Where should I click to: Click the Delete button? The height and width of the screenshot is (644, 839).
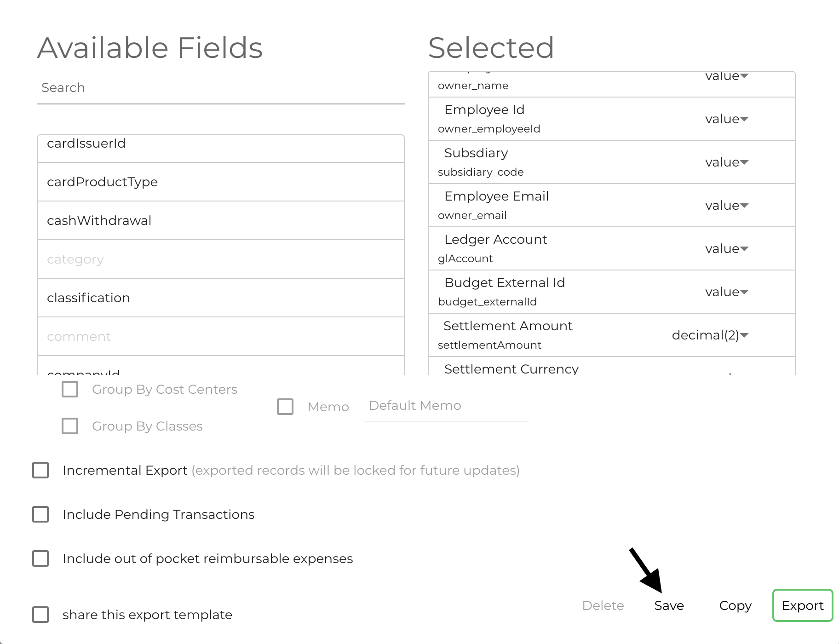[x=603, y=605]
